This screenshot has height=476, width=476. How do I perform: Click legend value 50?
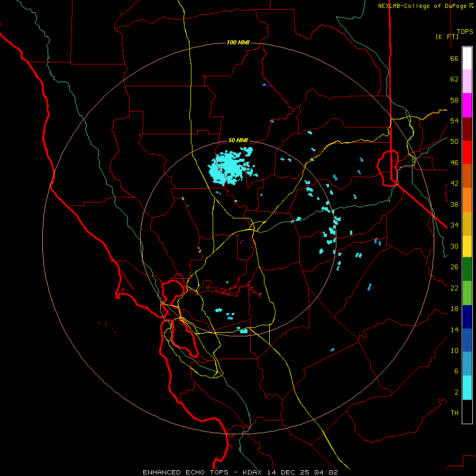[x=454, y=142]
